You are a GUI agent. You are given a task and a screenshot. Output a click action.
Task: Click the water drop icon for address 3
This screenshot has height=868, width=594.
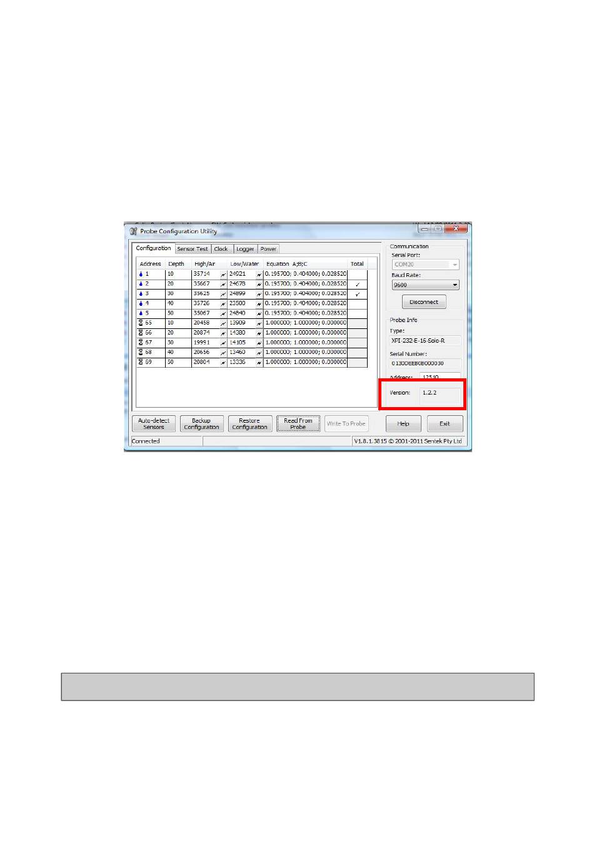(x=141, y=293)
